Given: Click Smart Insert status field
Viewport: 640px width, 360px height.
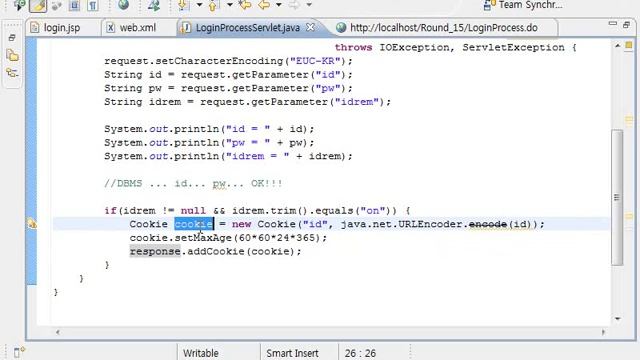Looking at the screenshot, I should 299,353.
